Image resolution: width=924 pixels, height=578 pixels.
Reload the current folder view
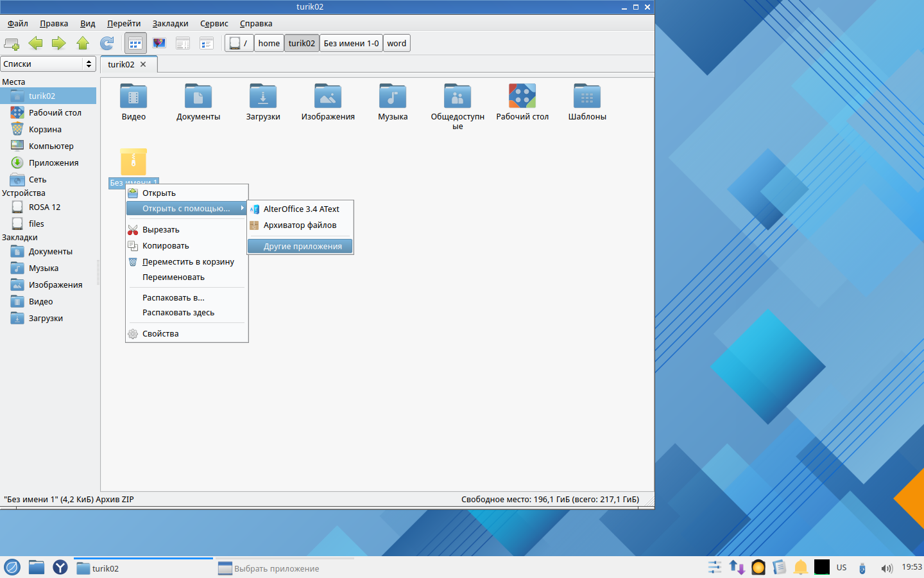(x=107, y=43)
